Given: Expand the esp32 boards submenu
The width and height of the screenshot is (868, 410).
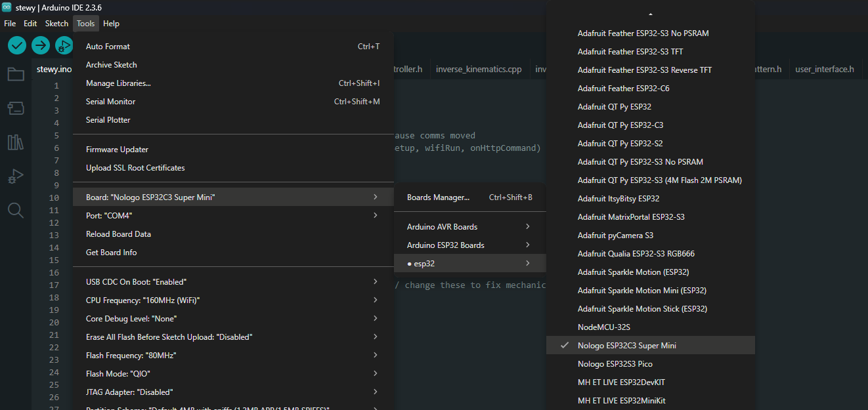Looking at the screenshot, I should pyautogui.click(x=470, y=264).
